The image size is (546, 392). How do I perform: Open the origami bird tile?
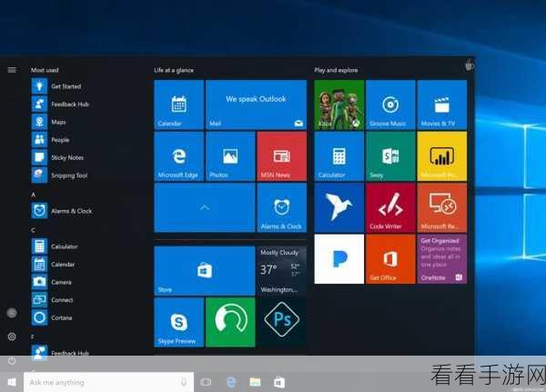point(339,208)
